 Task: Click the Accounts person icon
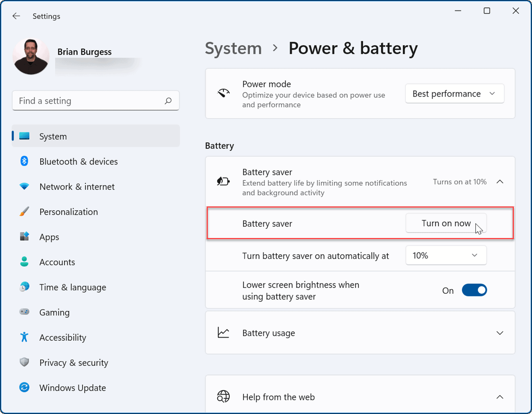click(24, 261)
